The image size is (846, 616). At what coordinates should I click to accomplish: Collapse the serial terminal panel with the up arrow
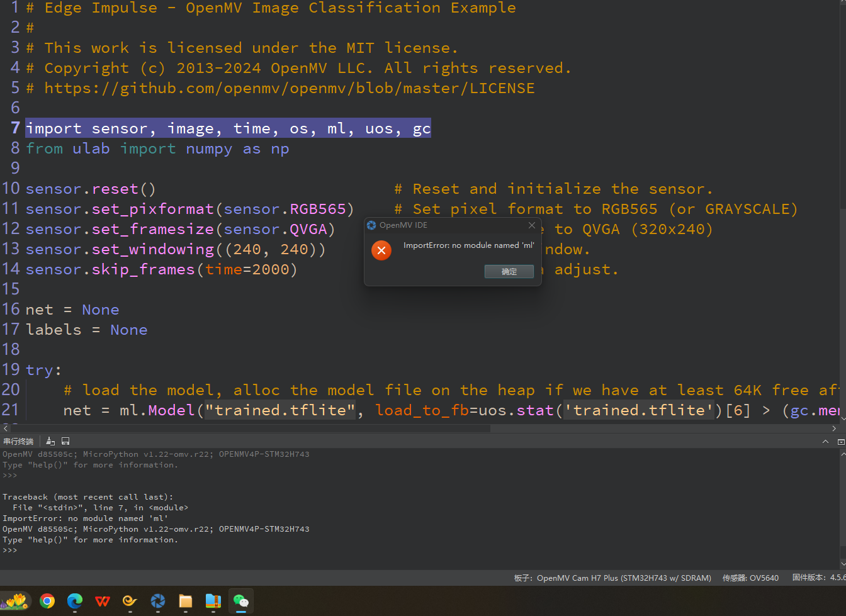tap(825, 441)
